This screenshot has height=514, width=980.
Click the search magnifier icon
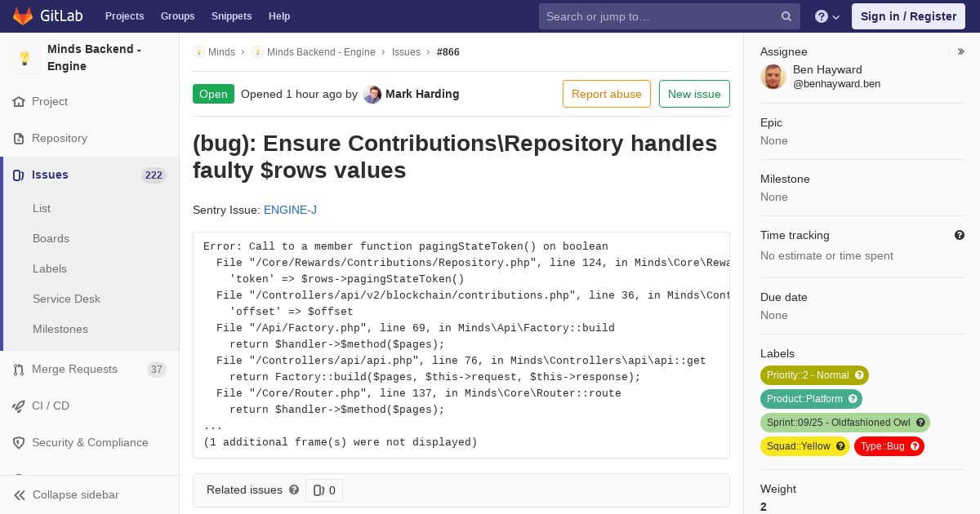point(786,16)
